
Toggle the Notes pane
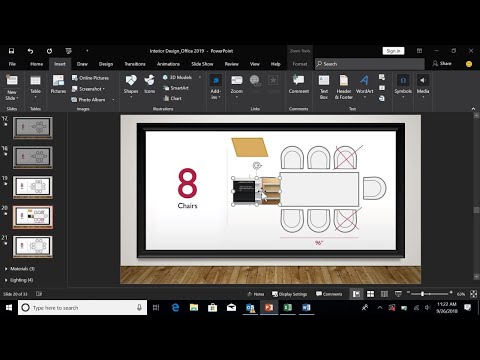tap(256, 294)
